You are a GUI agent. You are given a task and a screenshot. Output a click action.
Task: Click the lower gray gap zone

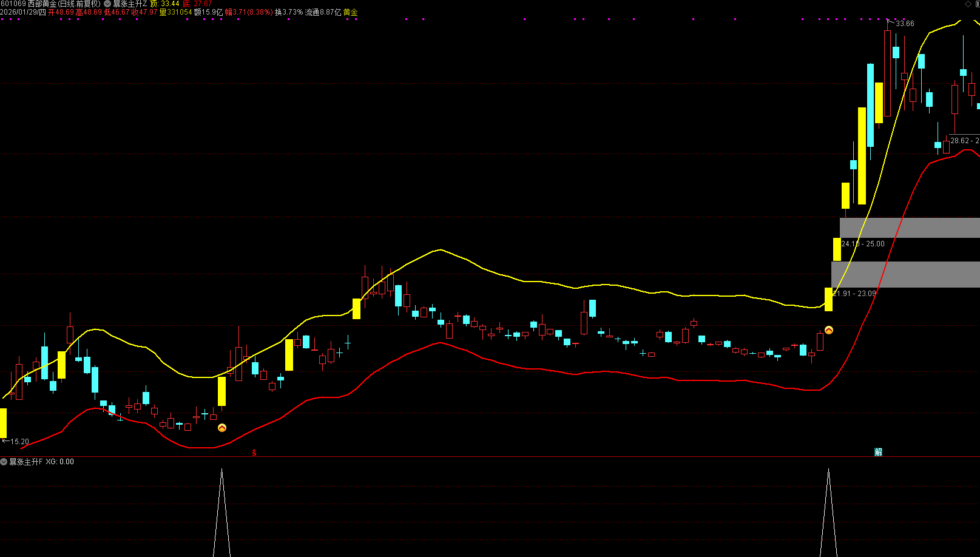tap(905, 274)
